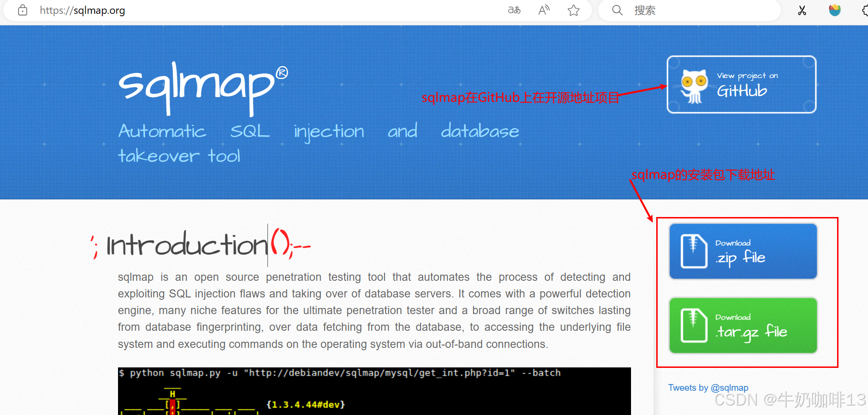868x415 pixels.
Task: Click the search magnifier icon
Action: point(617,10)
